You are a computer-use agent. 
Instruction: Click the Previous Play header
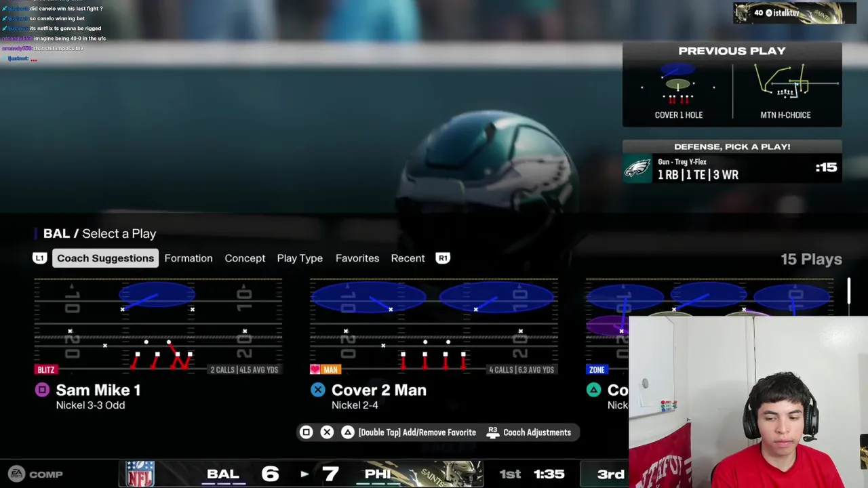(732, 51)
